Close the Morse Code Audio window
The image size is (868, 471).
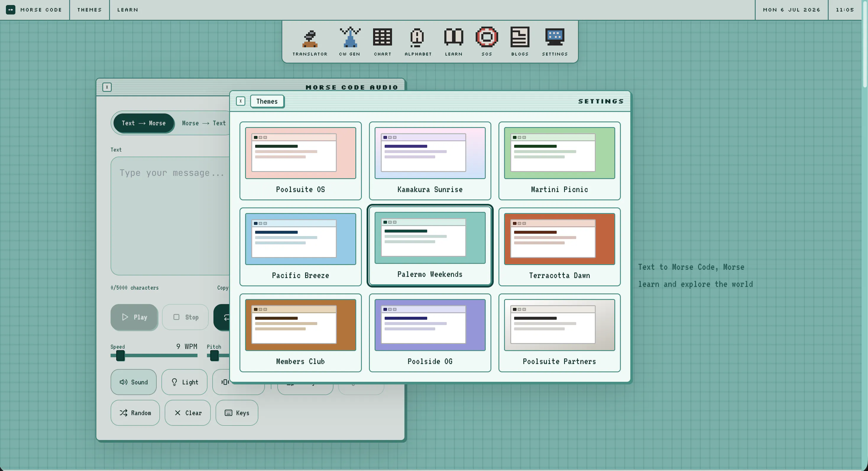click(x=107, y=87)
